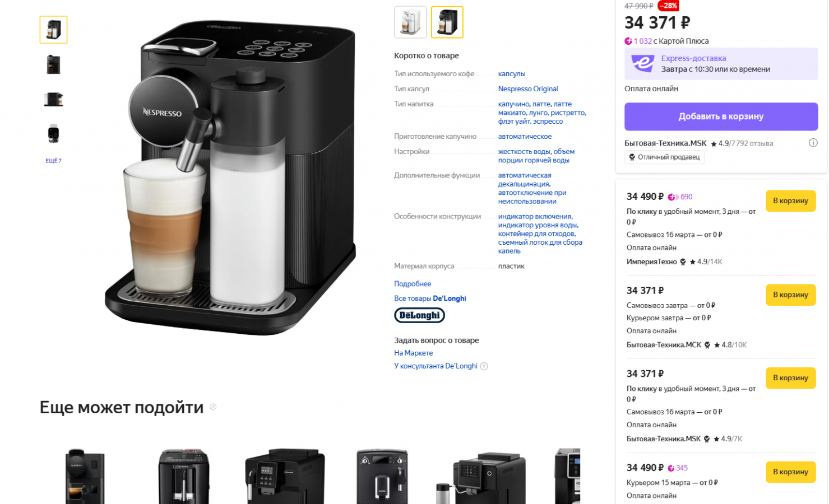
Task: Select the black color variant swatch
Action: click(x=447, y=22)
